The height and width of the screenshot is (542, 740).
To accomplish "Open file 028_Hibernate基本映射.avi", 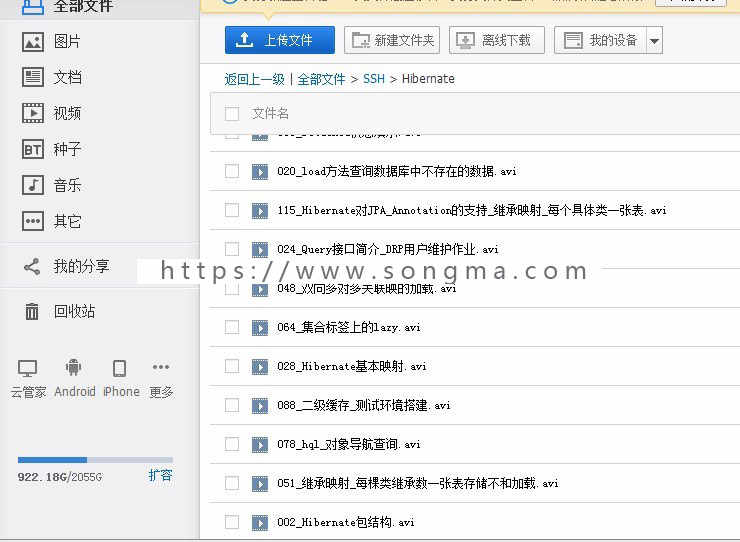I will tap(352, 366).
